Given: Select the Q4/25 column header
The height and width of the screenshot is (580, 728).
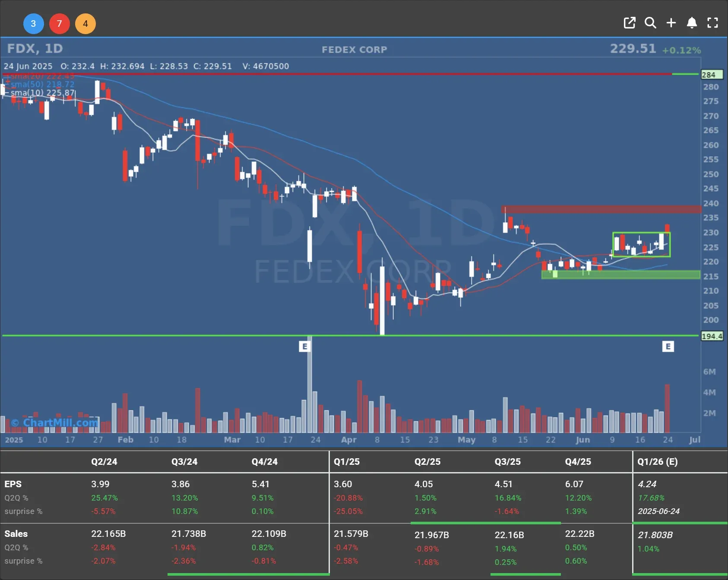Looking at the screenshot, I should (578, 462).
